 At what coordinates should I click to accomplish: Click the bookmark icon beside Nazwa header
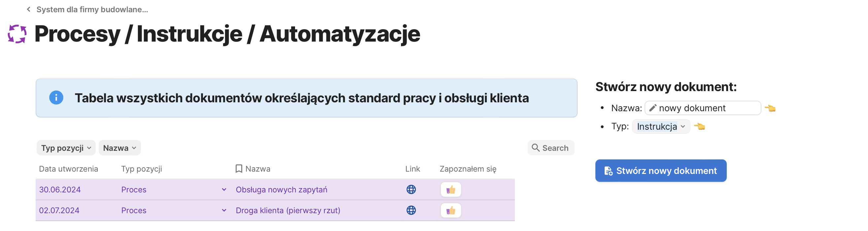tap(239, 169)
